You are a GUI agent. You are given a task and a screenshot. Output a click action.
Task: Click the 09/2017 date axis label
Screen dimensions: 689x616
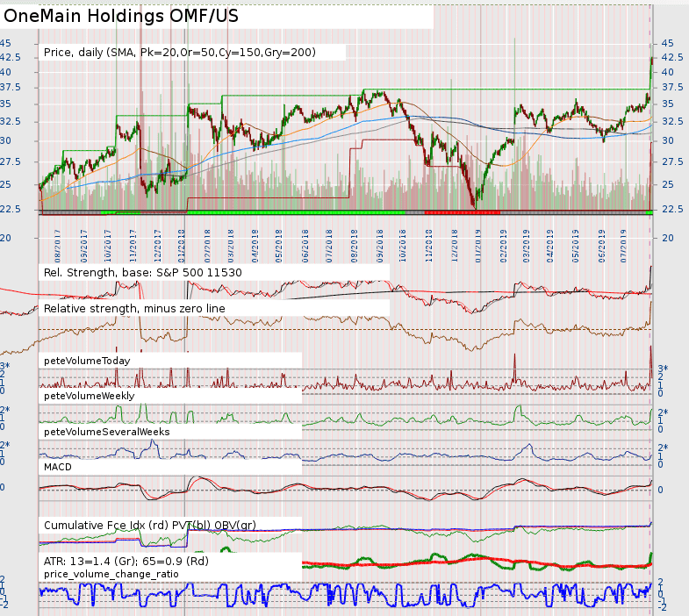tap(83, 246)
